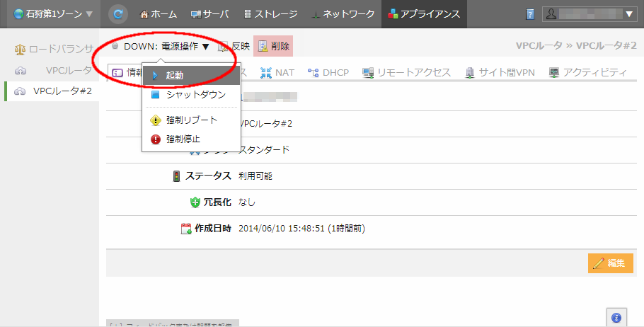Click the refresh icon in top bar

[x=119, y=13]
